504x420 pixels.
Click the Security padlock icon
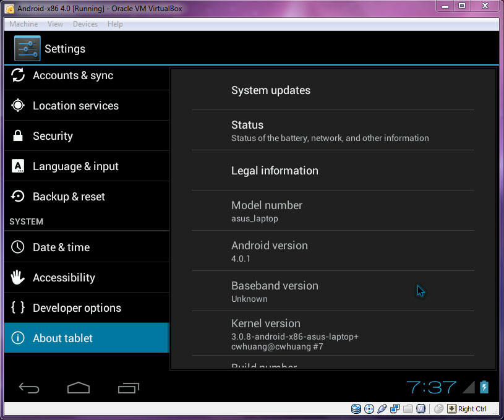click(18, 135)
